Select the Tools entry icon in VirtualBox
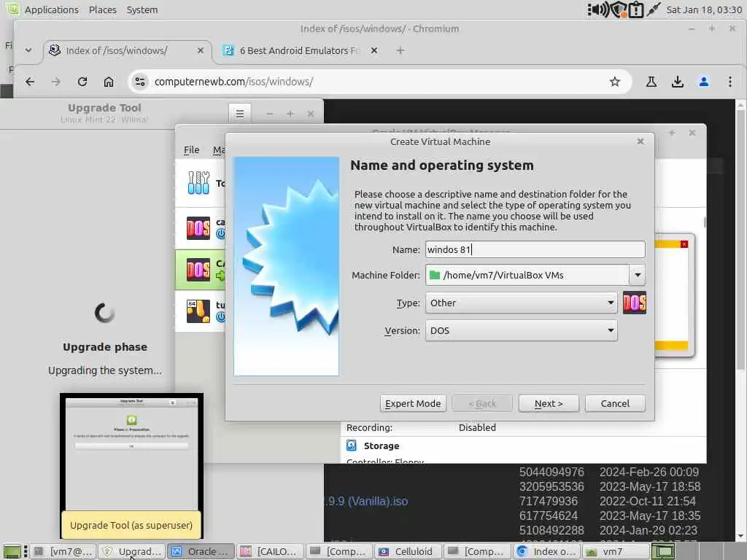The height and width of the screenshot is (560, 747). coord(198,183)
